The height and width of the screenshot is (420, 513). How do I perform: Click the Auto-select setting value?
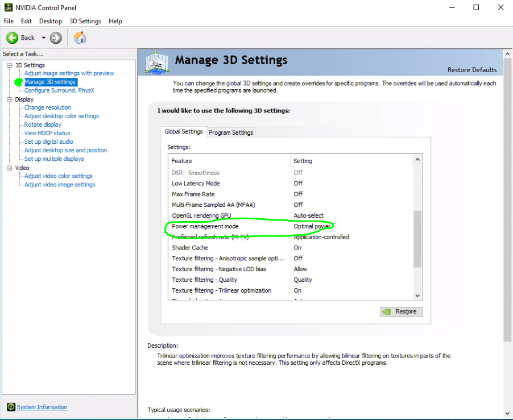pyautogui.click(x=308, y=216)
